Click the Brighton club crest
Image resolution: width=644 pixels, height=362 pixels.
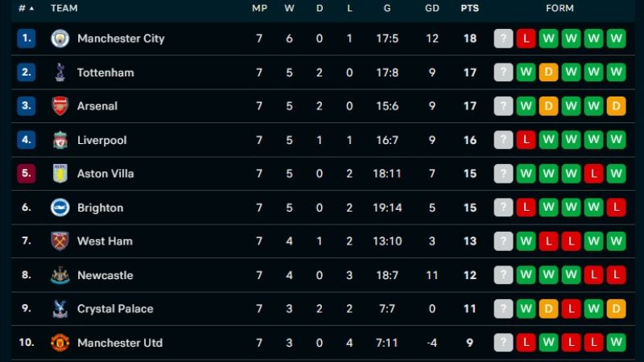tap(60, 208)
